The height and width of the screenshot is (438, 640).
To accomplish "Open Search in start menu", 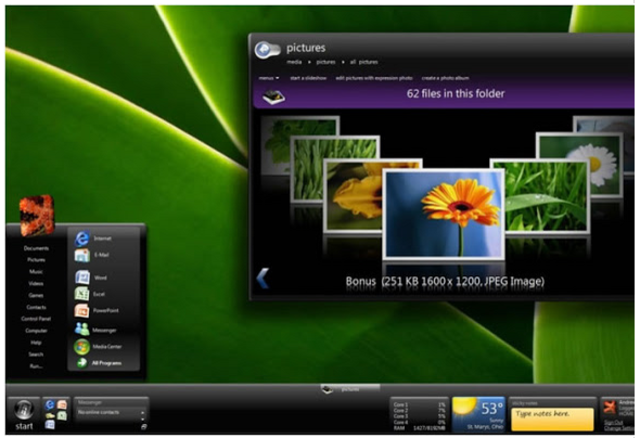I will point(36,354).
